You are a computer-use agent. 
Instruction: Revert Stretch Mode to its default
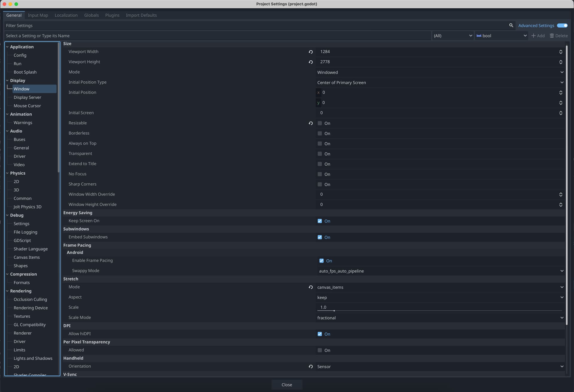(311, 287)
